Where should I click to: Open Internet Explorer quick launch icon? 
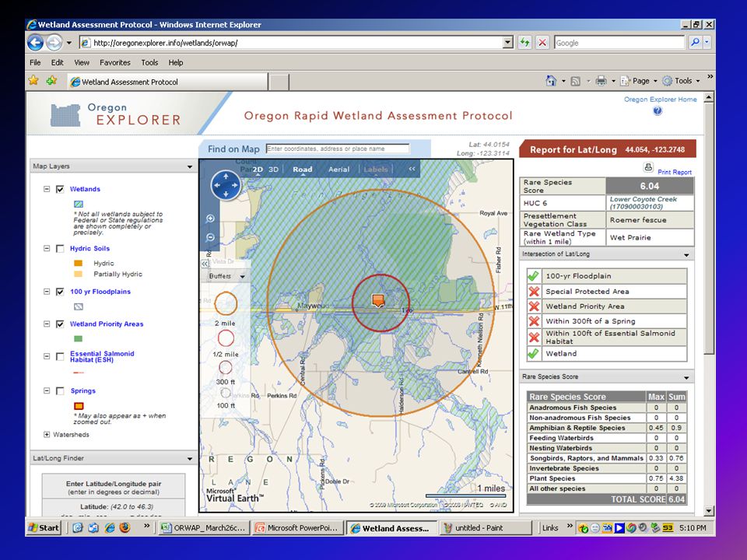pyautogui.click(x=110, y=527)
